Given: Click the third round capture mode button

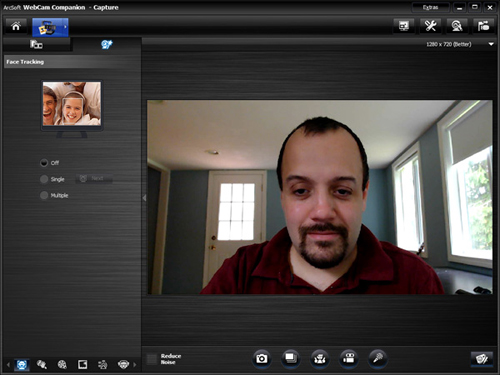Looking at the screenshot, I should tap(320, 359).
